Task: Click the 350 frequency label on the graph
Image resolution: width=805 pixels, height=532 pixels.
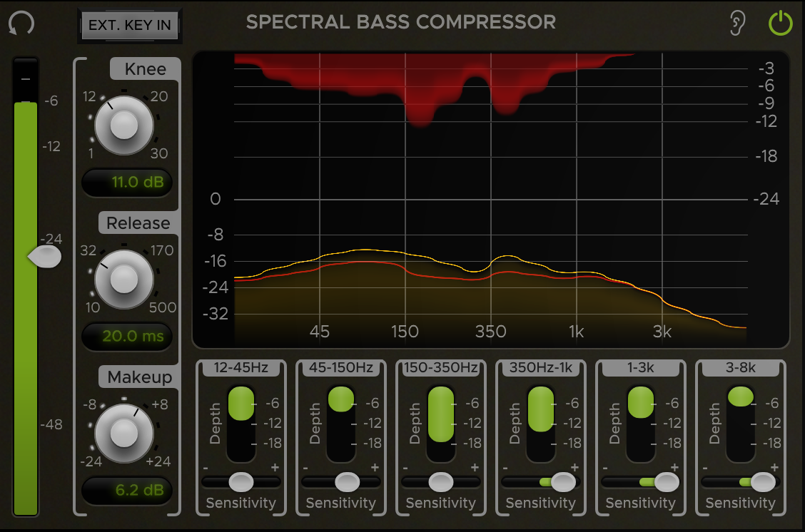Action: 491,332
